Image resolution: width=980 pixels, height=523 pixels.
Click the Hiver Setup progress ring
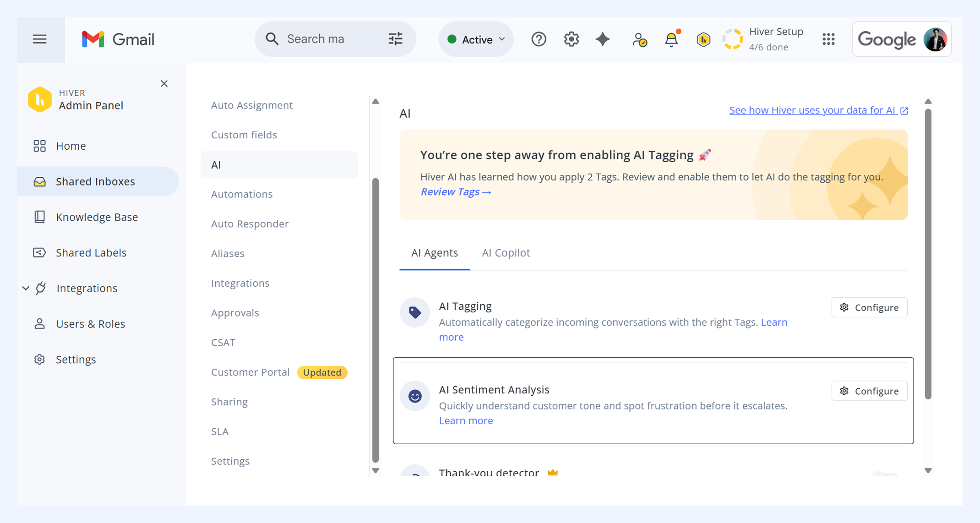733,39
